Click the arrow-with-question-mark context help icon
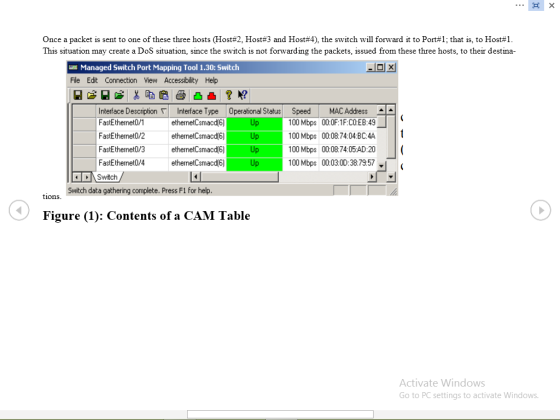Screen dimensions: 560x420 tap(242, 95)
